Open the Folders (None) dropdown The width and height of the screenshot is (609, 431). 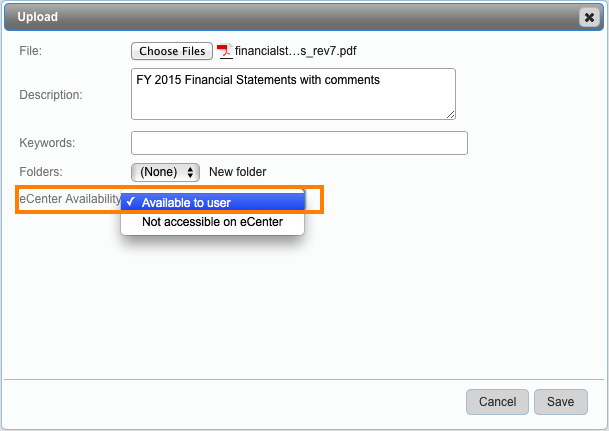tap(166, 172)
